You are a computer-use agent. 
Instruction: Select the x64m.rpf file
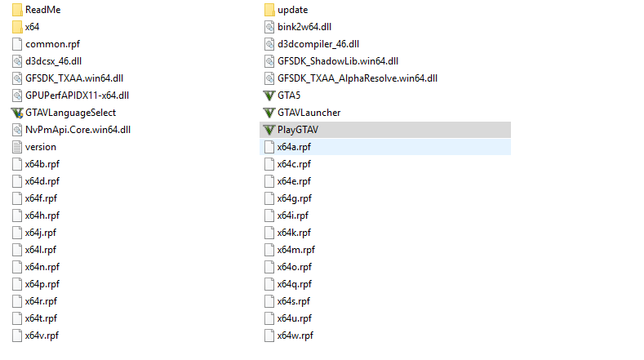[290, 250]
